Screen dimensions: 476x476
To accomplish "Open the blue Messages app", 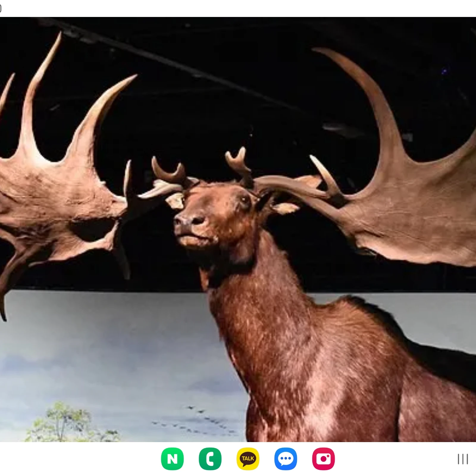I will (x=286, y=459).
